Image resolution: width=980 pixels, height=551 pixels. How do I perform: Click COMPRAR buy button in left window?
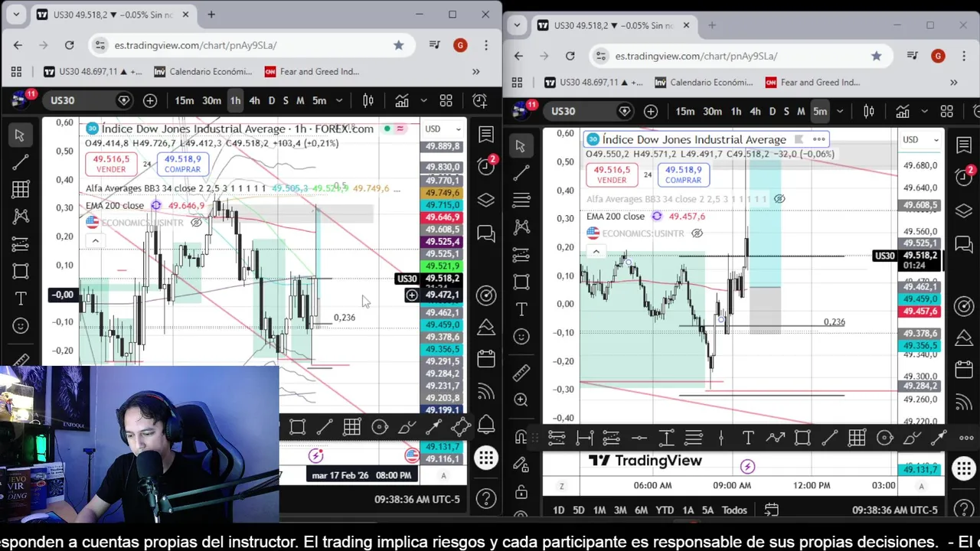coord(182,164)
